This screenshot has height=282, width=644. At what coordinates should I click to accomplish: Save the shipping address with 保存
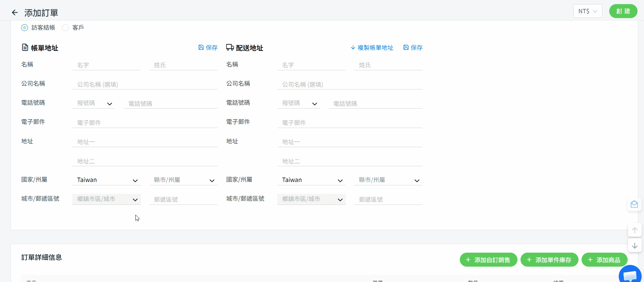click(x=413, y=47)
